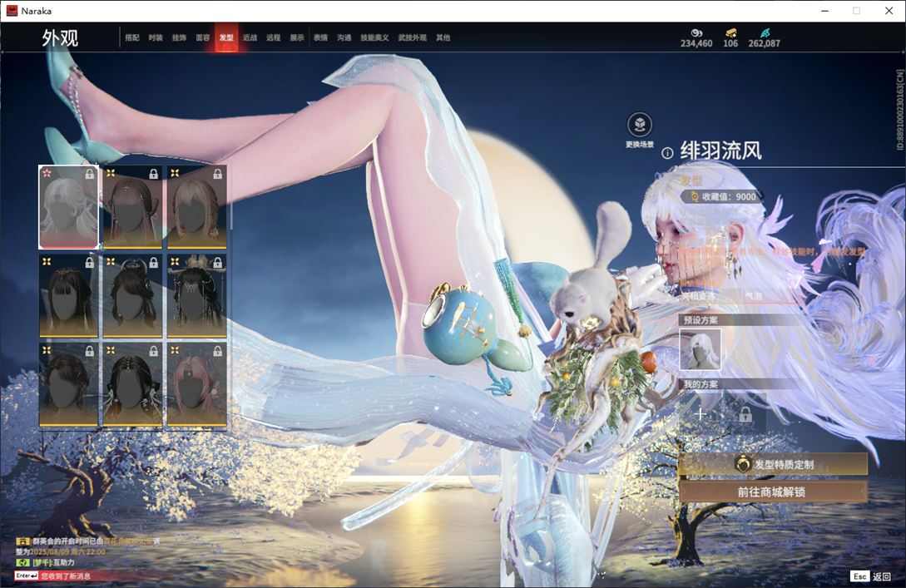Select the highlighted 发型 tab
Image resolution: width=906 pixels, height=588 pixels.
(226, 37)
